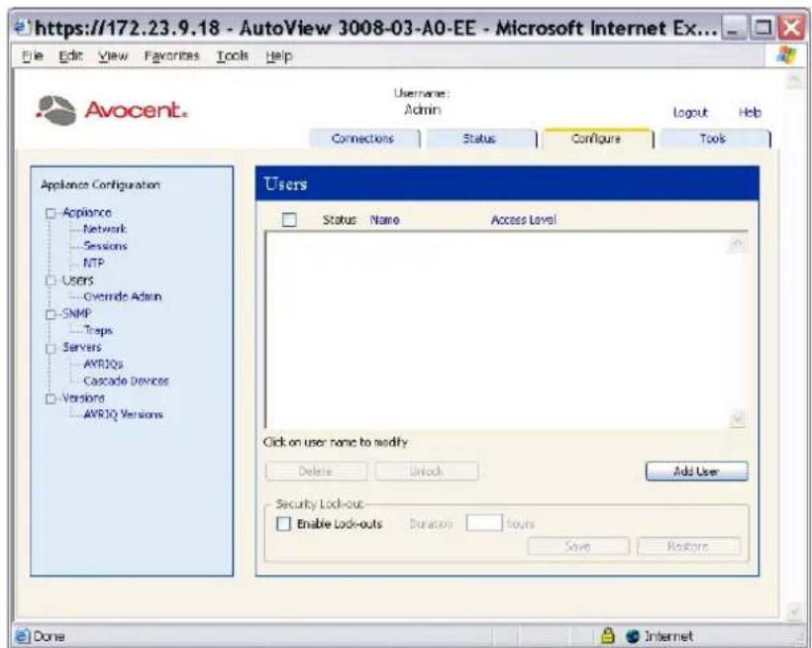Click the Help link near Logout
The image size is (812, 648).
750,112
